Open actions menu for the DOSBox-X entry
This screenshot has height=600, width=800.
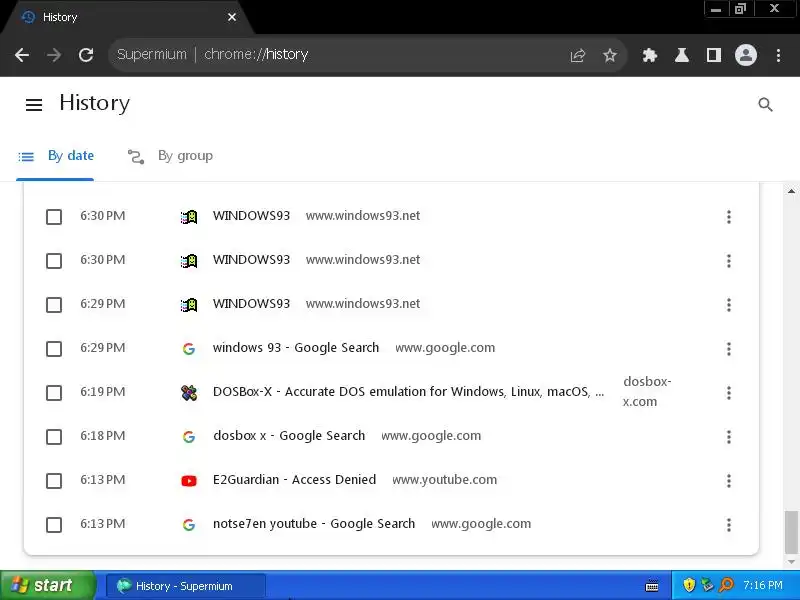coord(729,392)
